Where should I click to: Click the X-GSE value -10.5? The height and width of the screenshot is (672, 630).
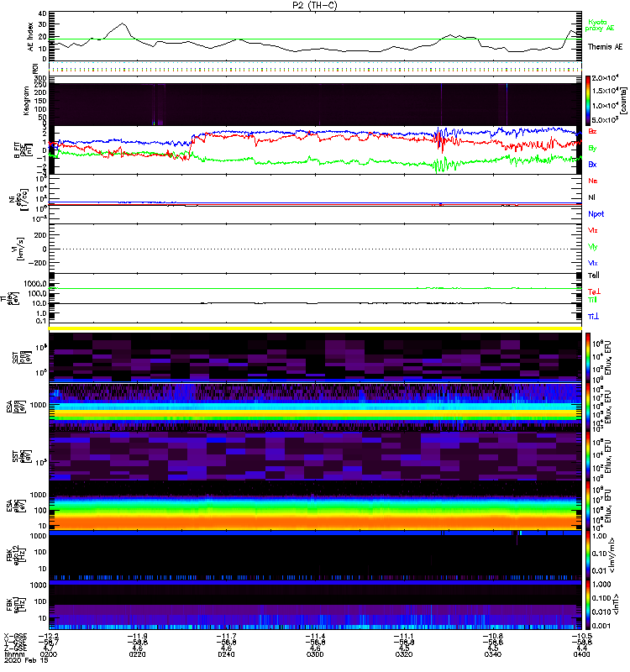[581, 636]
